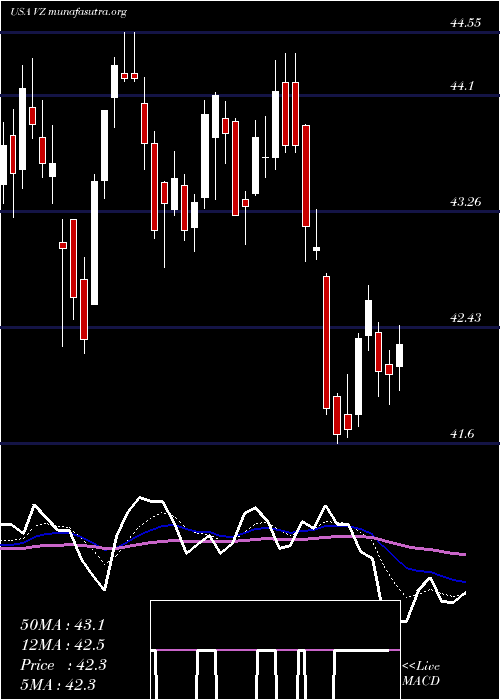Click the Price : 42.3 readout
Image resolution: width=500 pixels, height=700 pixels.
(62, 665)
